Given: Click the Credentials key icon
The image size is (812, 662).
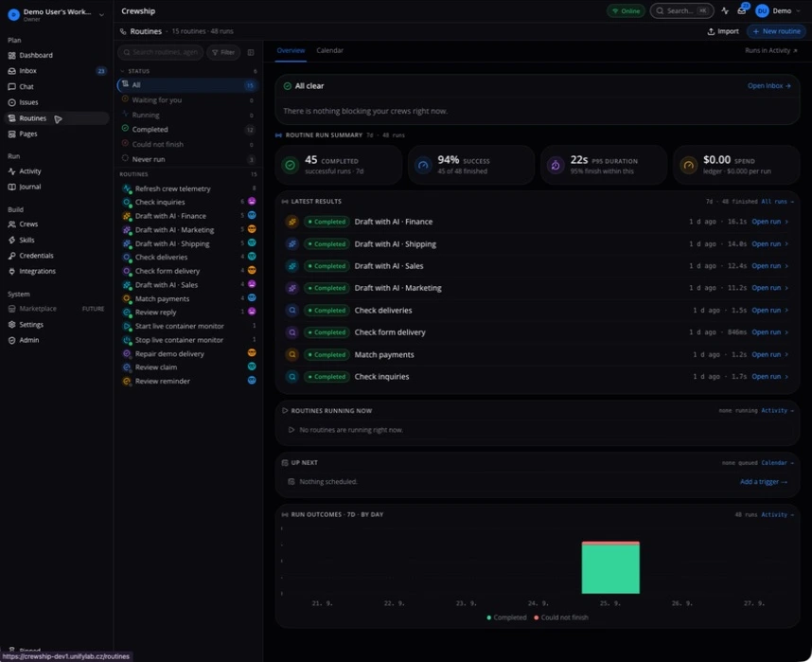Looking at the screenshot, I should point(12,256).
